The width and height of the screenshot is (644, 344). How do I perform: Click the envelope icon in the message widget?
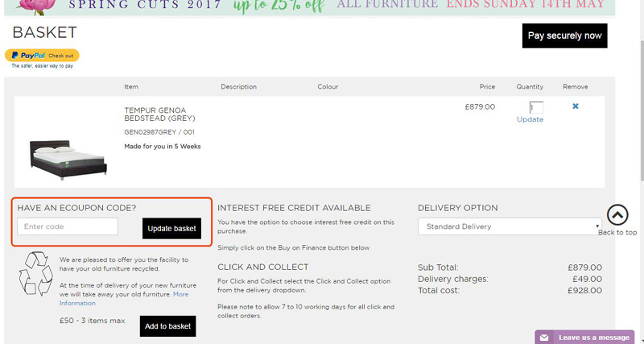click(x=544, y=338)
